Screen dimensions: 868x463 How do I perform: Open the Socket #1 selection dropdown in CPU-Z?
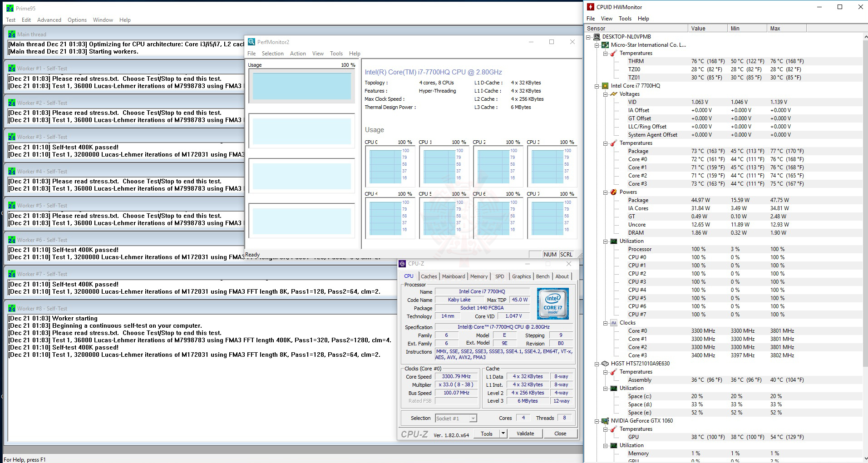(473, 418)
